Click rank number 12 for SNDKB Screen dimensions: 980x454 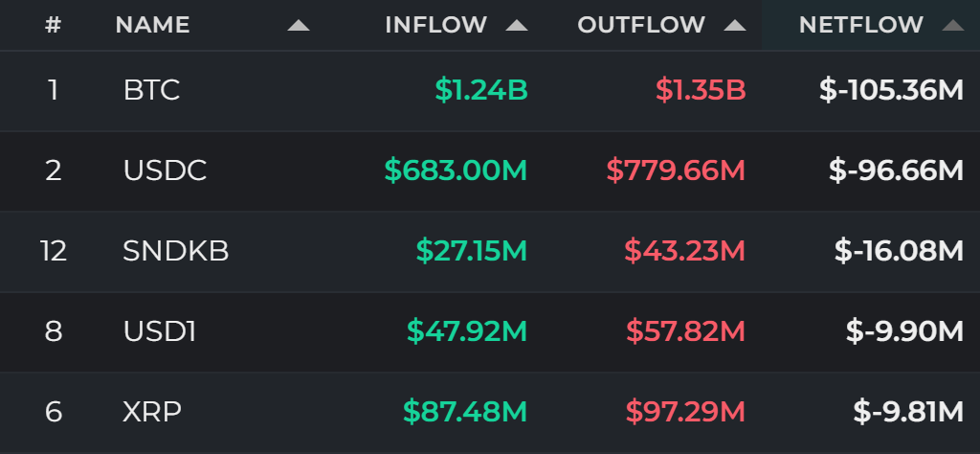[x=54, y=251]
